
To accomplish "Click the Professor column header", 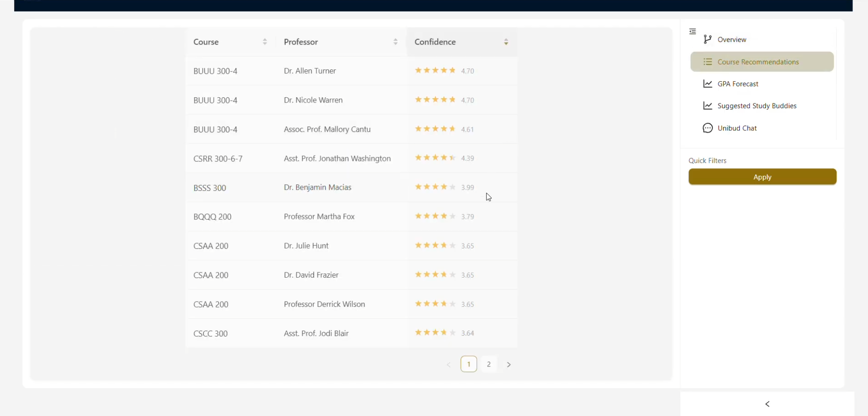I will (341, 42).
